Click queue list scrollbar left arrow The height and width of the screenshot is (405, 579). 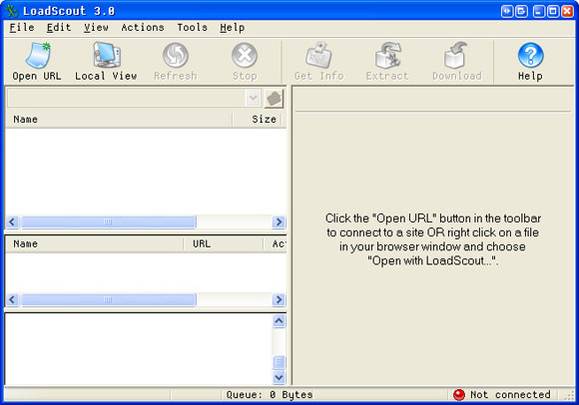click(x=12, y=299)
